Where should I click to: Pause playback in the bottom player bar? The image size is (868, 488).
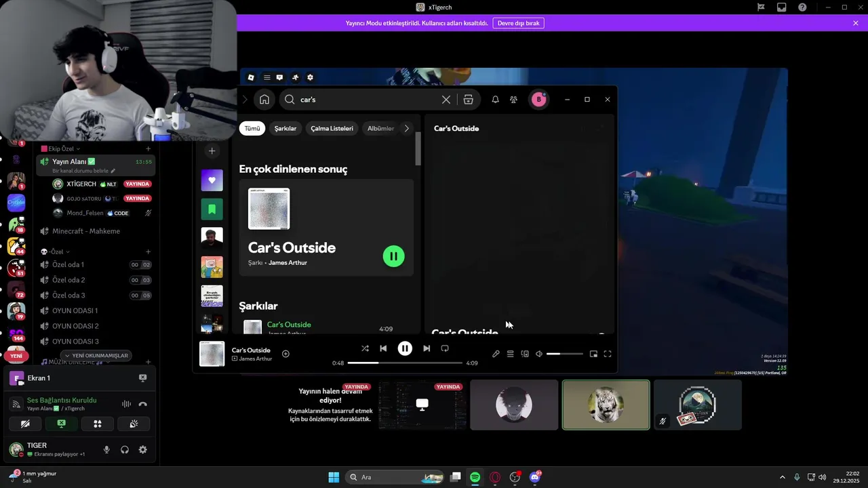click(405, 348)
